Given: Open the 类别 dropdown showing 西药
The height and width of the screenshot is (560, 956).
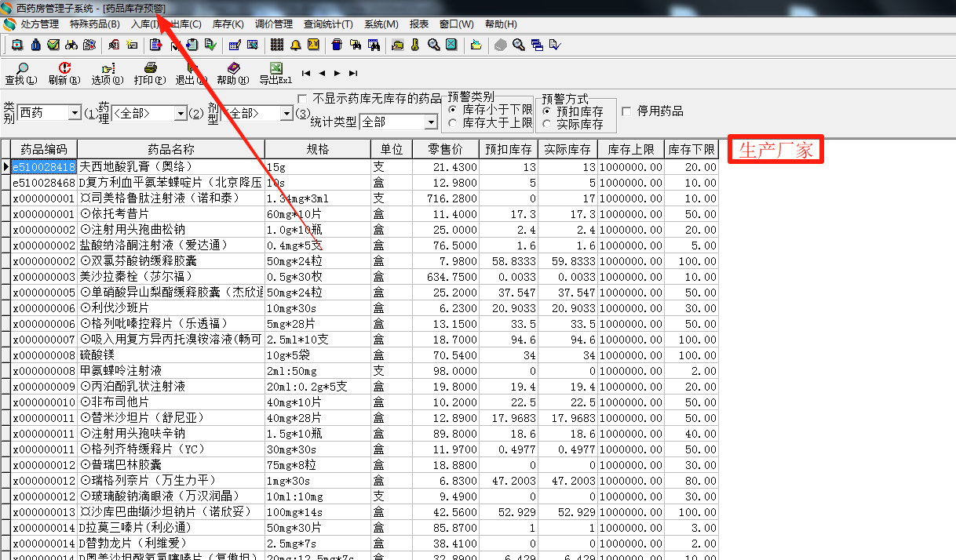Looking at the screenshot, I should [49, 113].
